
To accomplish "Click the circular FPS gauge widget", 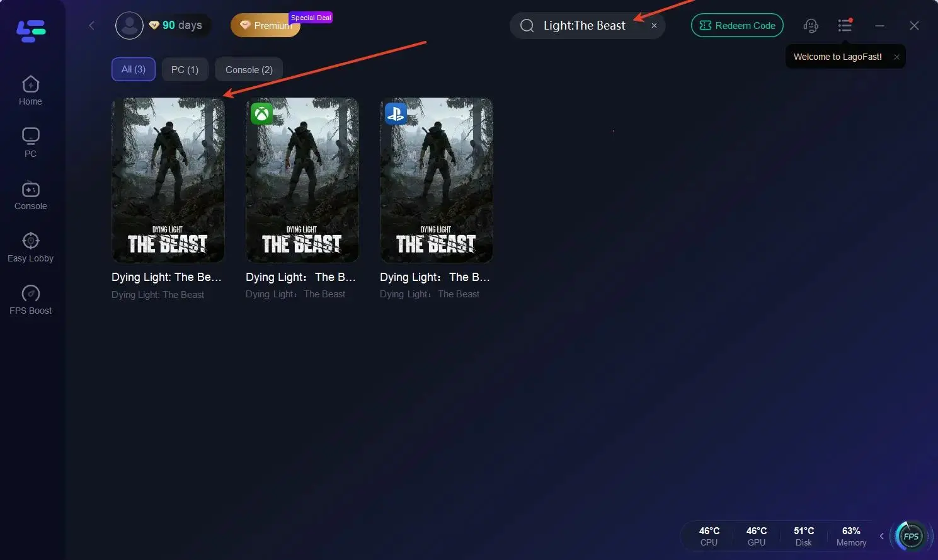I will coord(910,537).
